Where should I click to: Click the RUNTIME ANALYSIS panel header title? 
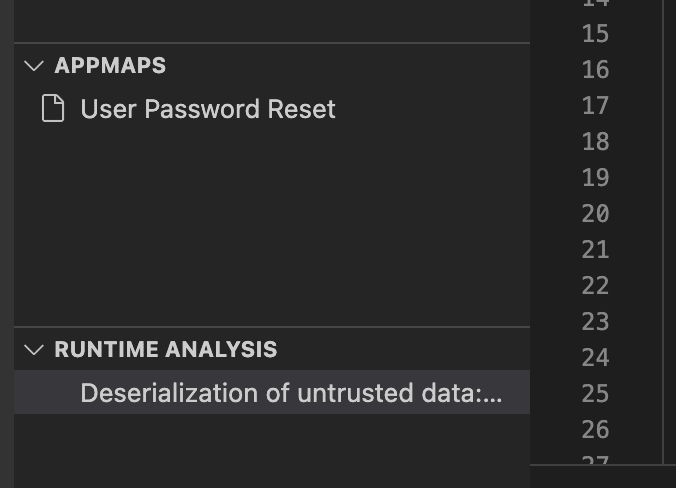pyautogui.click(x=166, y=349)
